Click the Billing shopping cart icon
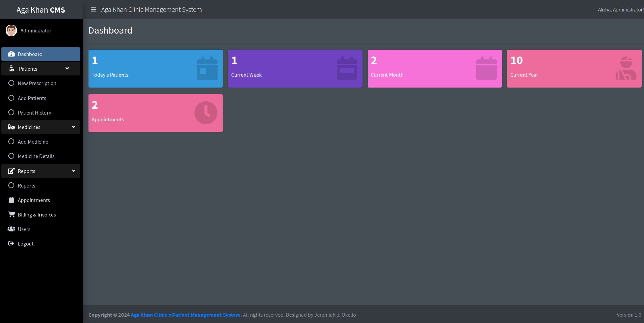The width and height of the screenshot is (644, 323). pyautogui.click(x=11, y=214)
